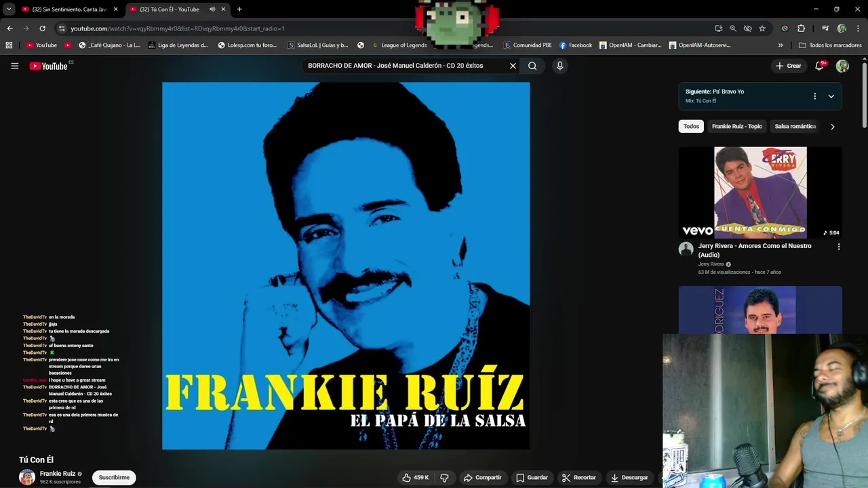Viewport: 868px width, 488px height.
Task: Open the League of Legends bookmark
Action: pos(399,45)
